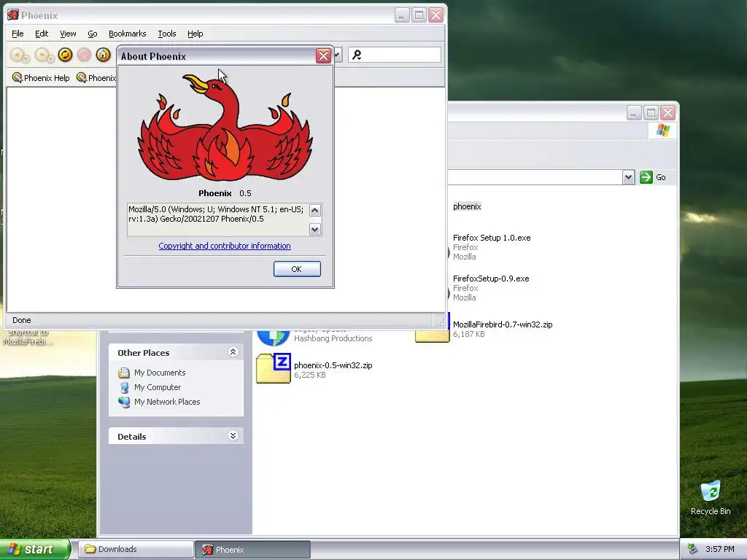The image size is (747, 560).
Task: Select the phoenix folder in Explorer
Action: [x=467, y=206]
